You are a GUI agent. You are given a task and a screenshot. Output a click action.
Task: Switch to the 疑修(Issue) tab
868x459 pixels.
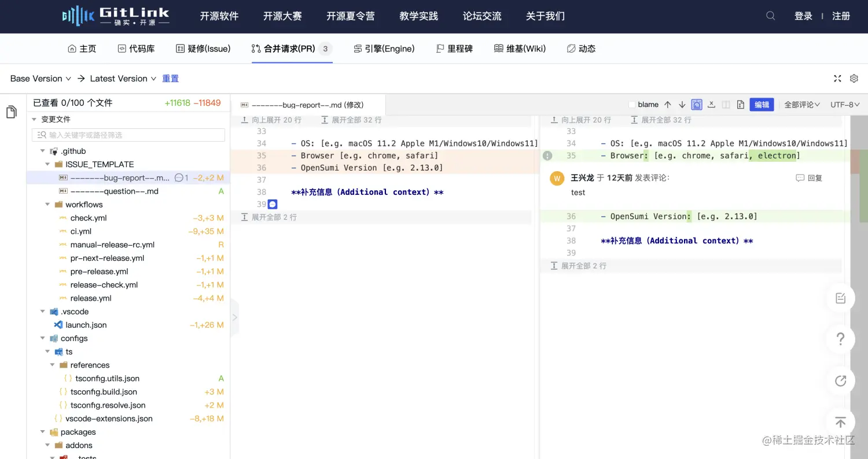coord(203,49)
